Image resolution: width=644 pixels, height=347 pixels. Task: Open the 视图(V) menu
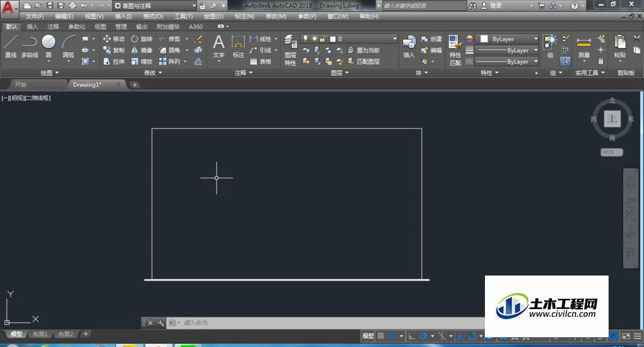(94, 17)
